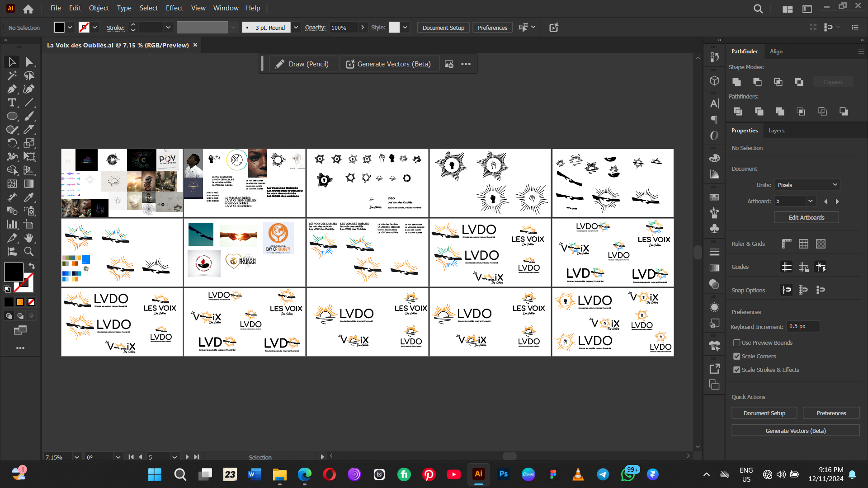Open the Object menu
Viewport: 868px width, 488px height.
click(99, 8)
